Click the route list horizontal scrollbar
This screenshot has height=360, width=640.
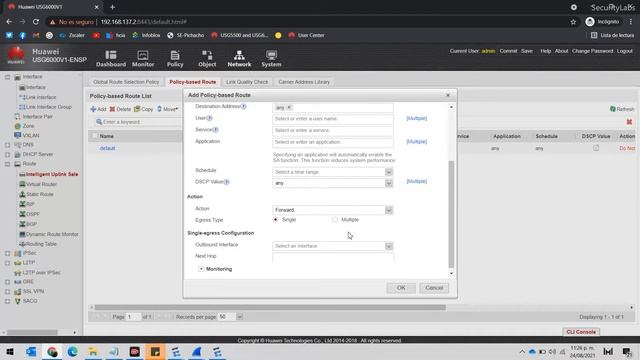(x=270, y=307)
